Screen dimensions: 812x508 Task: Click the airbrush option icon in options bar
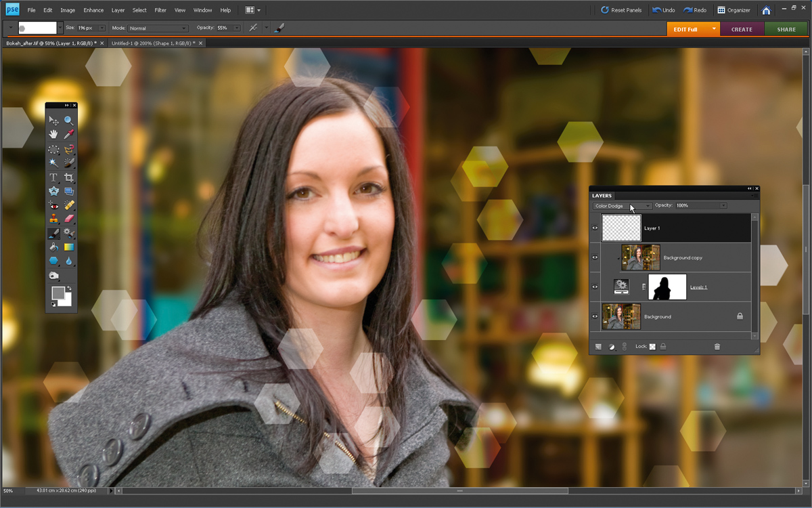tap(253, 28)
